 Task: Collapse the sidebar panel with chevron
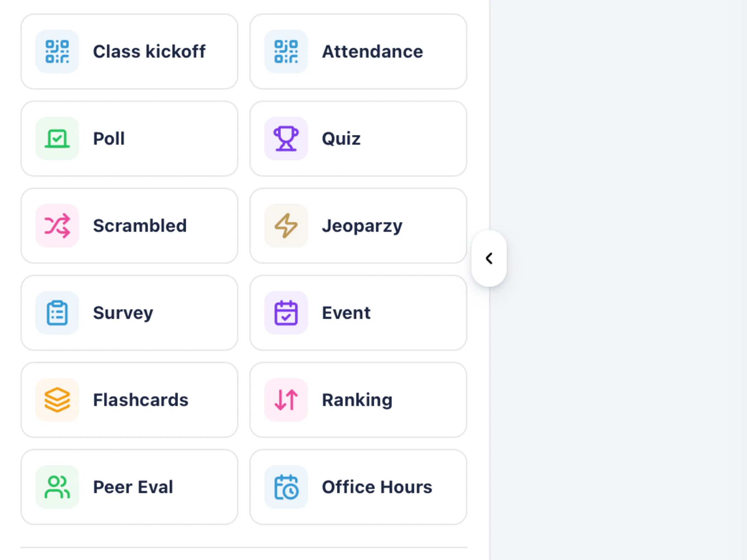click(x=489, y=258)
